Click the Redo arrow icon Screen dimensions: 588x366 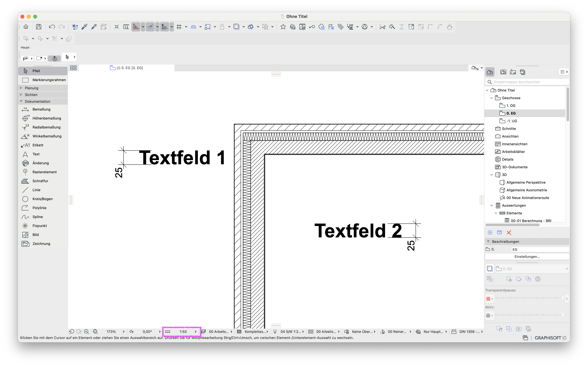(62, 27)
